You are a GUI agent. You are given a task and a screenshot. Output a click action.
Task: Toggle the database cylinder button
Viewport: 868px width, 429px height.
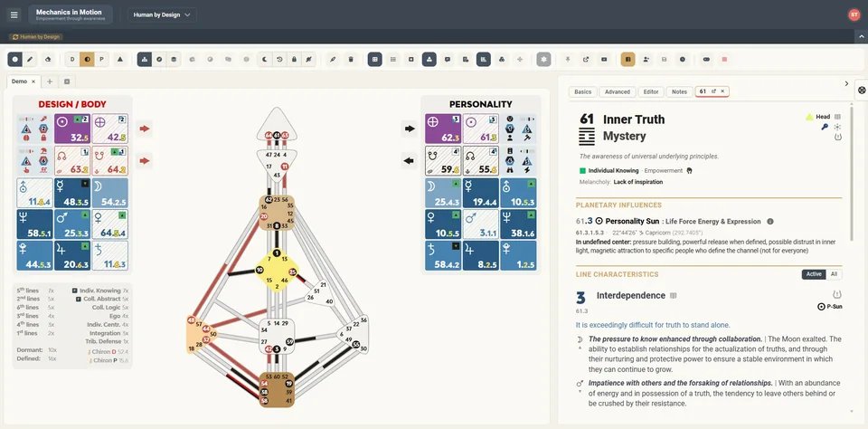pyautogui.click(x=174, y=60)
